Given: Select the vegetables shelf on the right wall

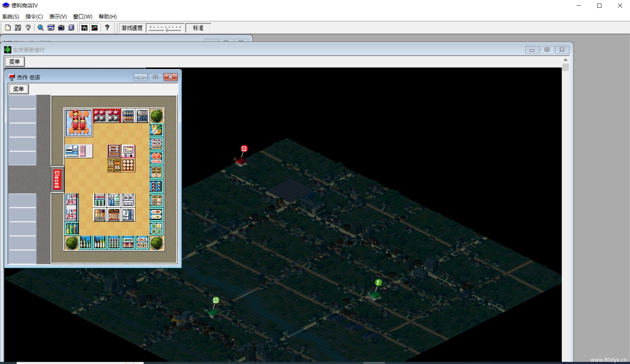Looking at the screenshot, I should [156, 130].
